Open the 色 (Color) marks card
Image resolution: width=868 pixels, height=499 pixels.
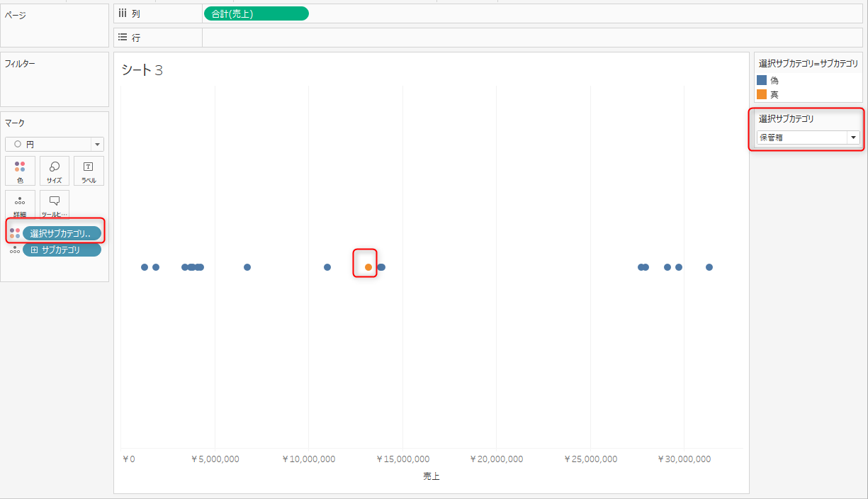tap(20, 171)
